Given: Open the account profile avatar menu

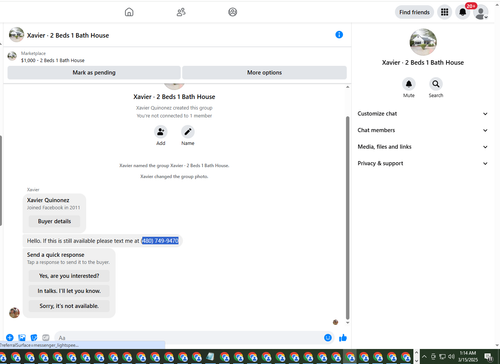Looking at the screenshot, I should tap(481, 13).
